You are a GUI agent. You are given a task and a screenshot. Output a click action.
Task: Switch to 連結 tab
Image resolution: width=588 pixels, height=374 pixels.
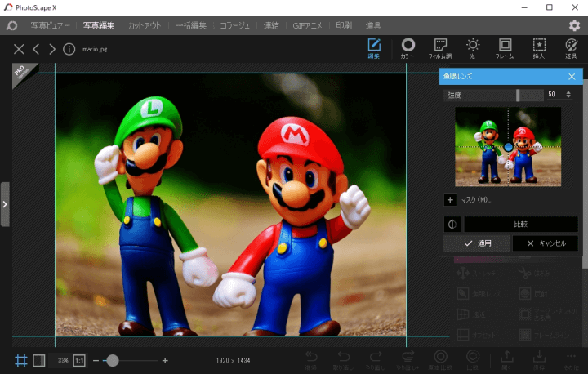[271, 25]
